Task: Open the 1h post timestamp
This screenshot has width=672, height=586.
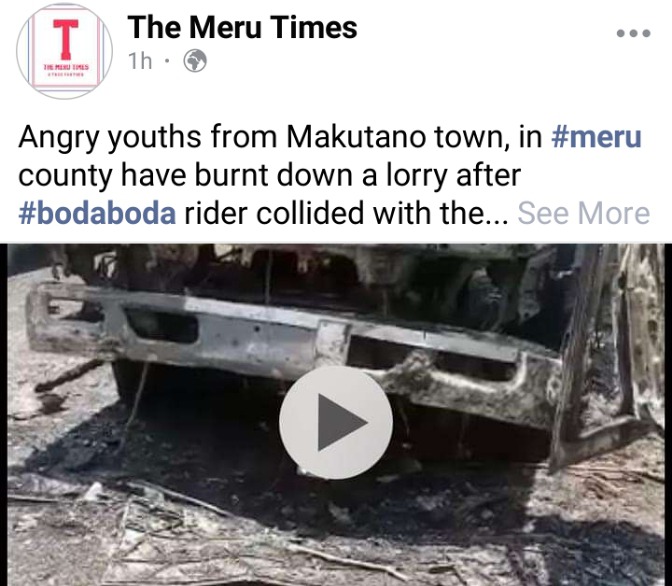Action: coord(140,61)
